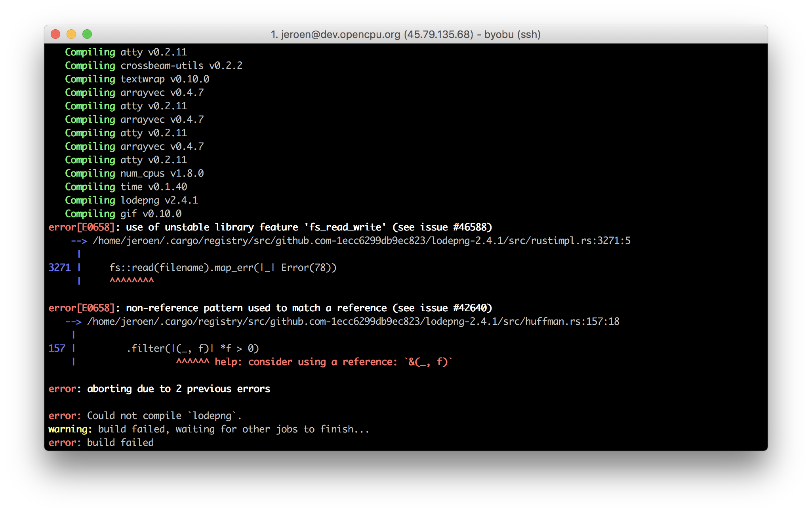Viewport: 812px width, 514px height.
Task: Click line number 3271 in the error
Action: (x=59, y=267)
